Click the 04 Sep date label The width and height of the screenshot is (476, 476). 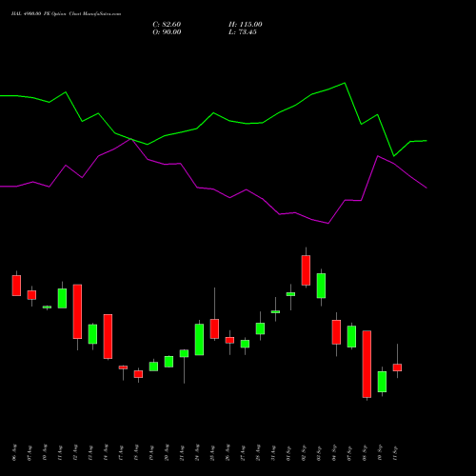[x=334, y=452]
